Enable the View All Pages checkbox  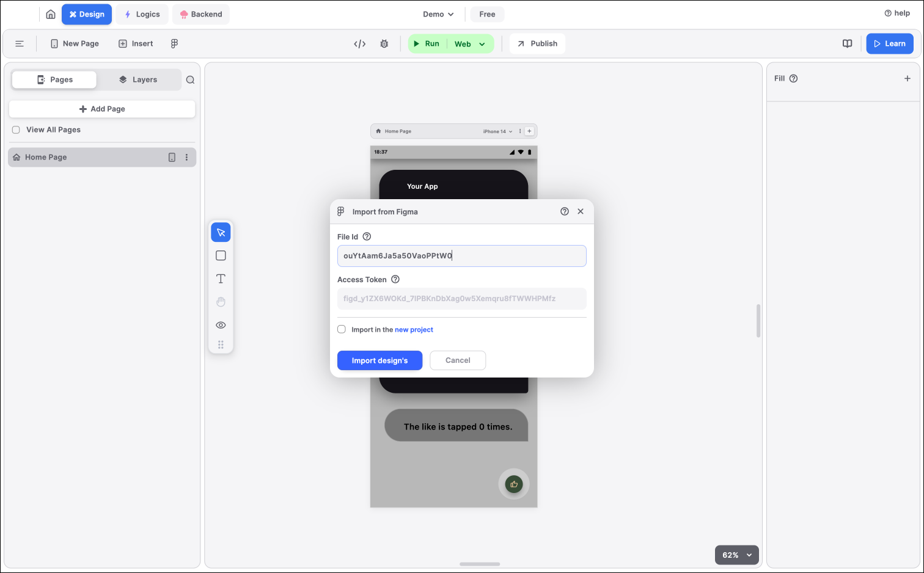pyautogui.click(x=15, y=130)
